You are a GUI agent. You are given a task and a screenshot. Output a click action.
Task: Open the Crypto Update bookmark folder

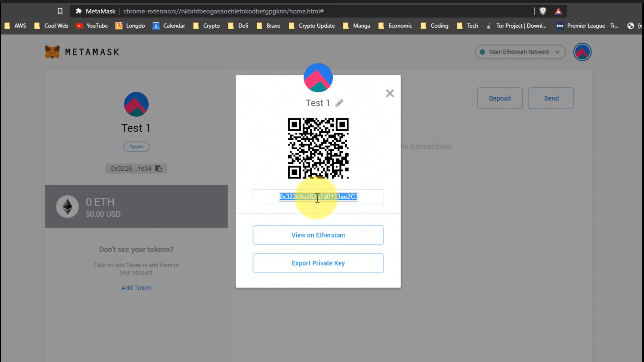point(312,26)
